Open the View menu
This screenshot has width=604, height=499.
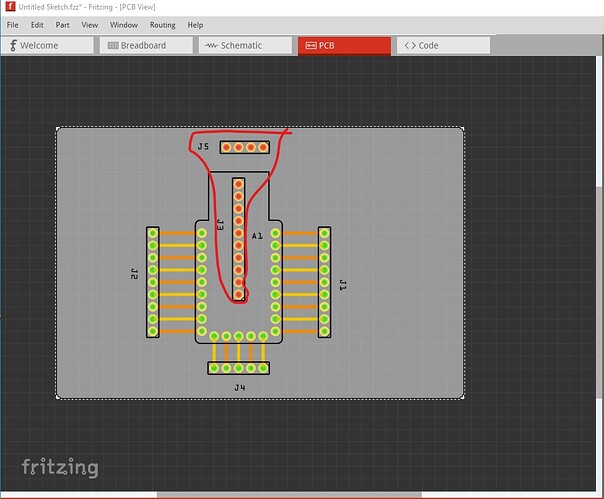click(89, 25)
